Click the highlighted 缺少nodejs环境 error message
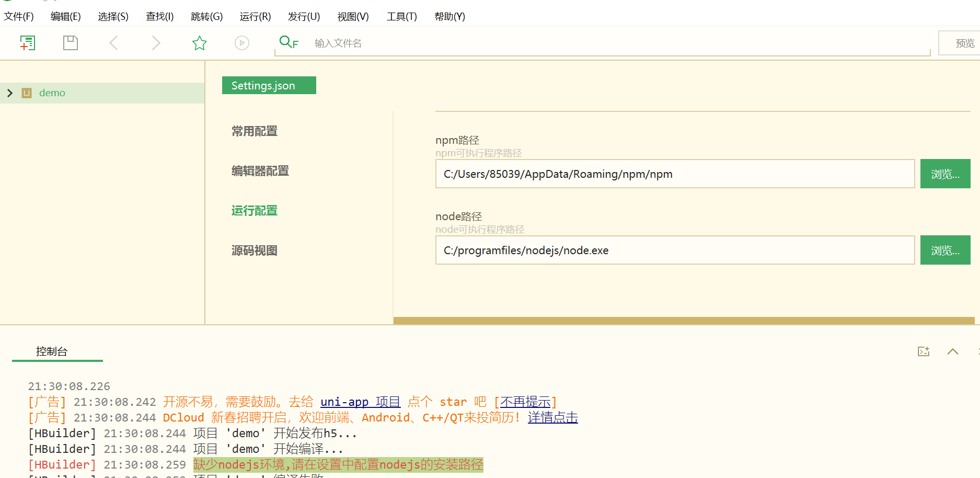This screenshot has width=980, height=478. 338,464
